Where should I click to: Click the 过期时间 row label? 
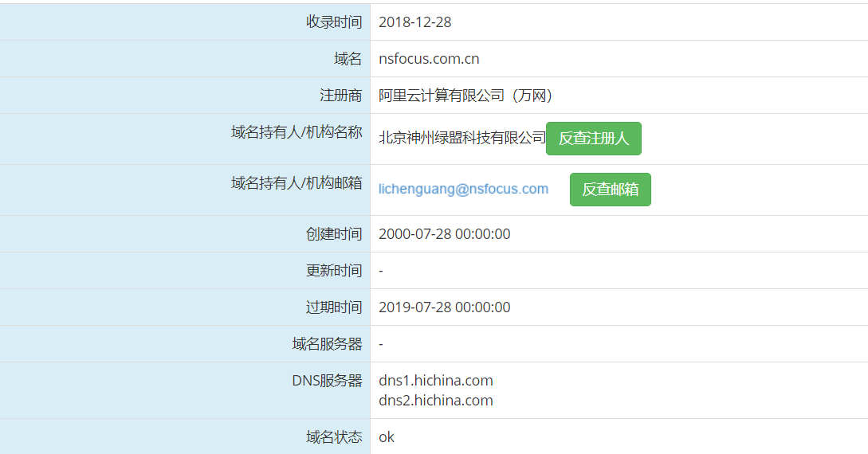point(334,307)
